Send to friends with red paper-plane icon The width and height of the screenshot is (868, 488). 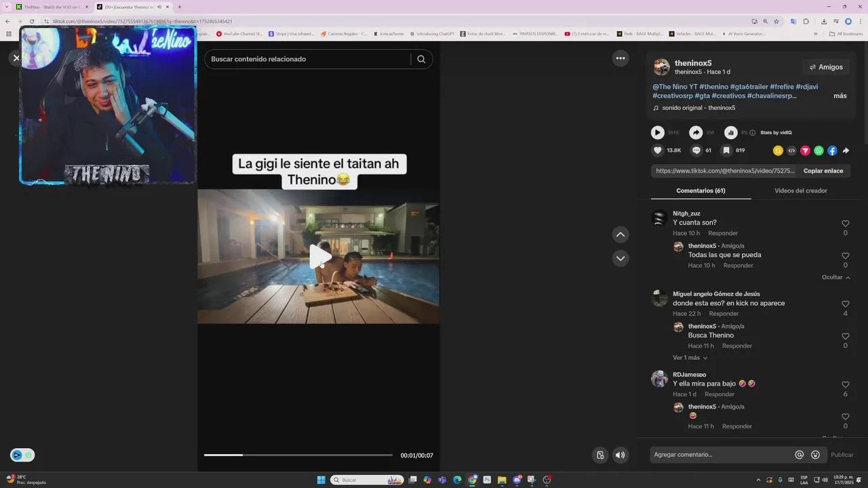(x=805, y=150)
